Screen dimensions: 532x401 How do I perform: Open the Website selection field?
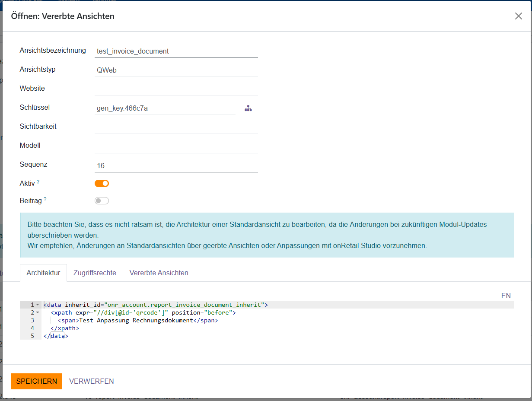coord(176,89)
